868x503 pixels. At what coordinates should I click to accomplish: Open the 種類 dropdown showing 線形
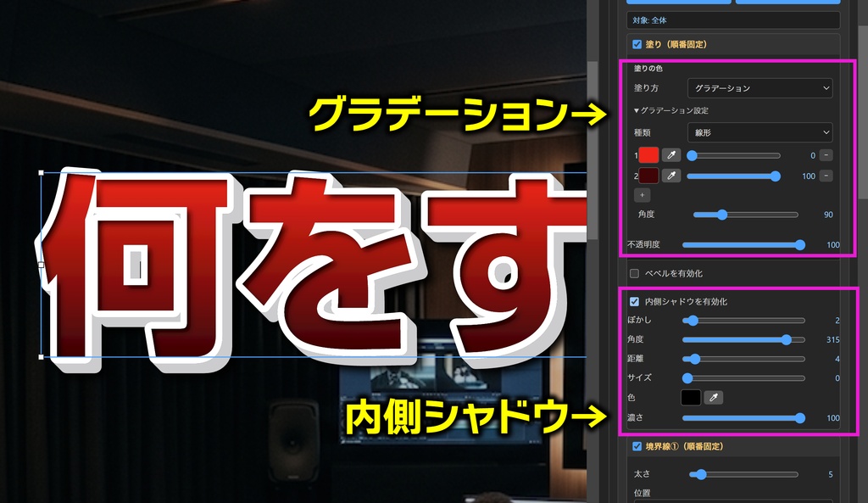tap(760, 132)
